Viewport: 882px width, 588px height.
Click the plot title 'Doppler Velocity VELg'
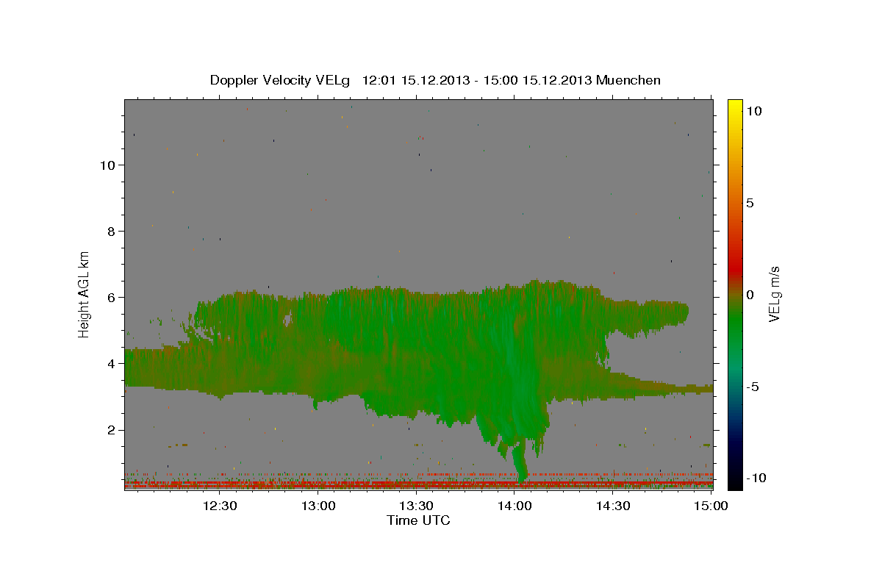click(x=281, y=80)
